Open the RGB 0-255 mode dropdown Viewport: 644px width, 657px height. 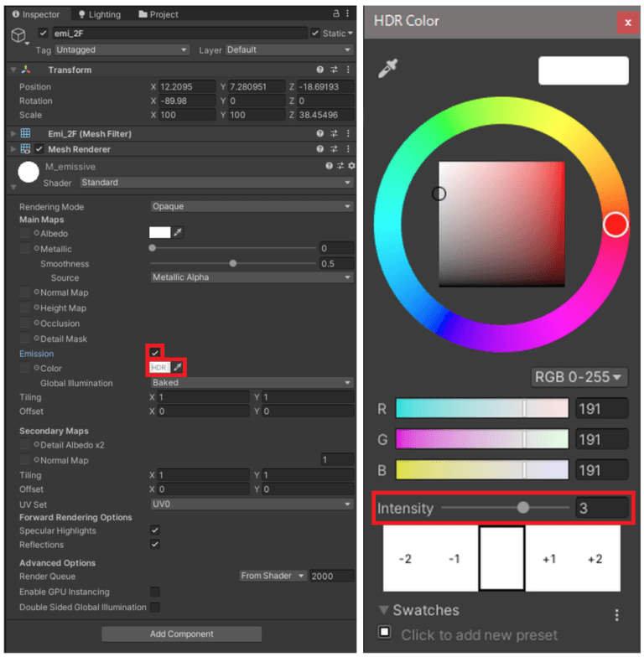coord(579,377)
